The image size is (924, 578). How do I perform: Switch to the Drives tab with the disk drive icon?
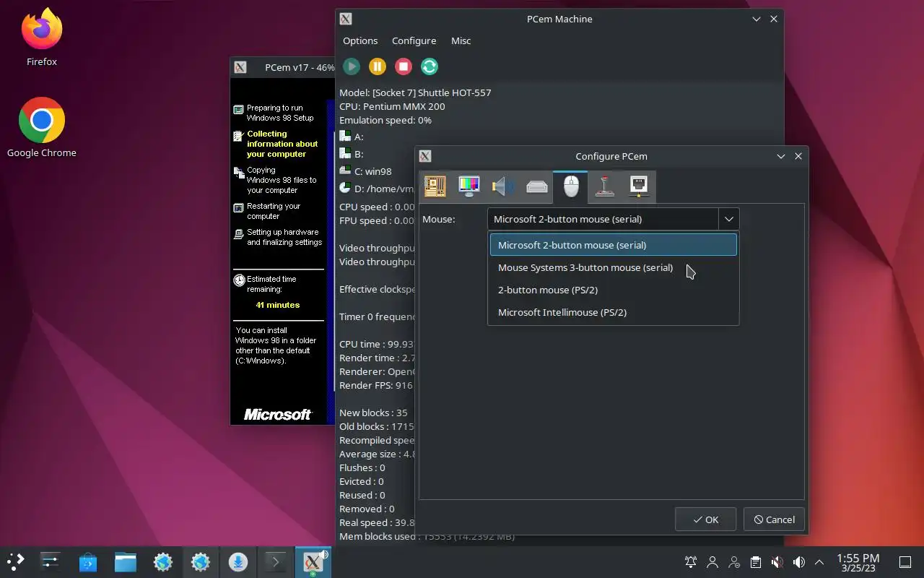click(x=537, y=186)
